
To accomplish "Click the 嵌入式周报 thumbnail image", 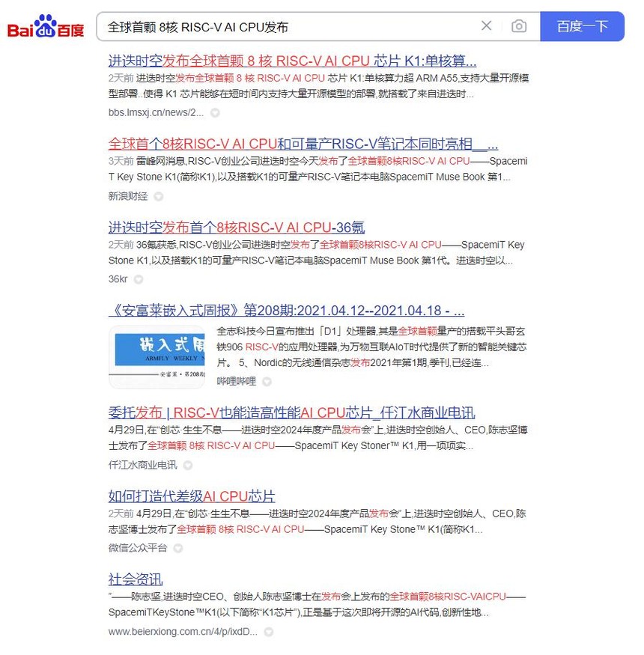I will pos(157,357).
